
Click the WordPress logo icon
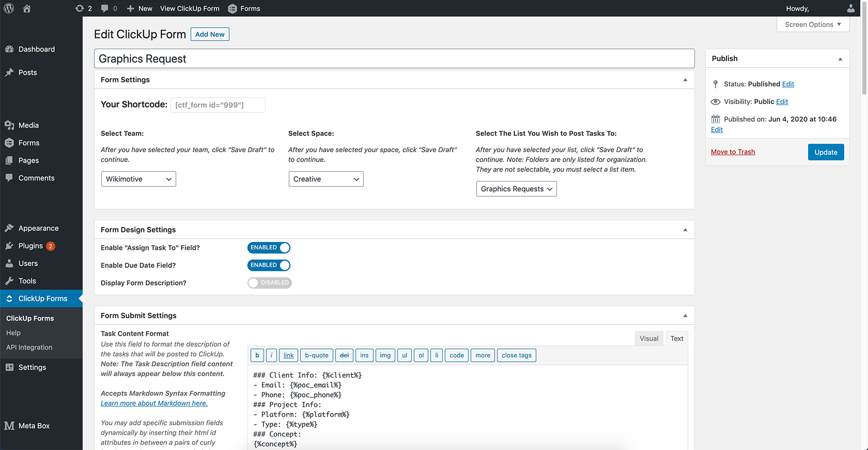[9, 8]
